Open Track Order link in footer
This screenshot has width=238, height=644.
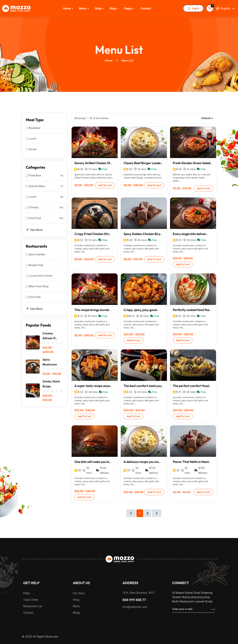tap(31, 599)
